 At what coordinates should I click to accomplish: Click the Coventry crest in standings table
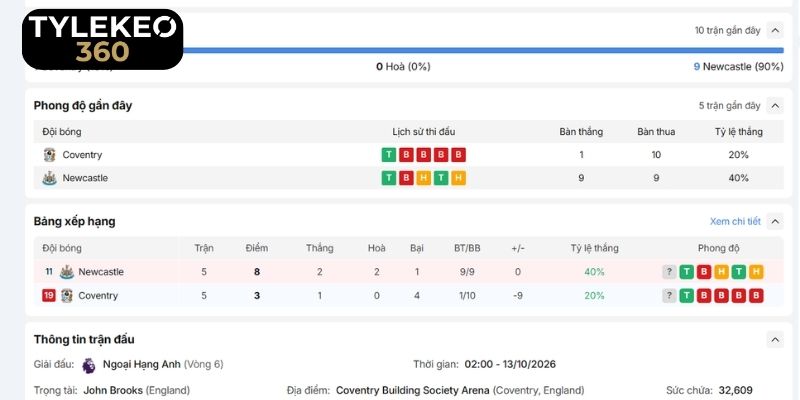click(x=67, y=295)
